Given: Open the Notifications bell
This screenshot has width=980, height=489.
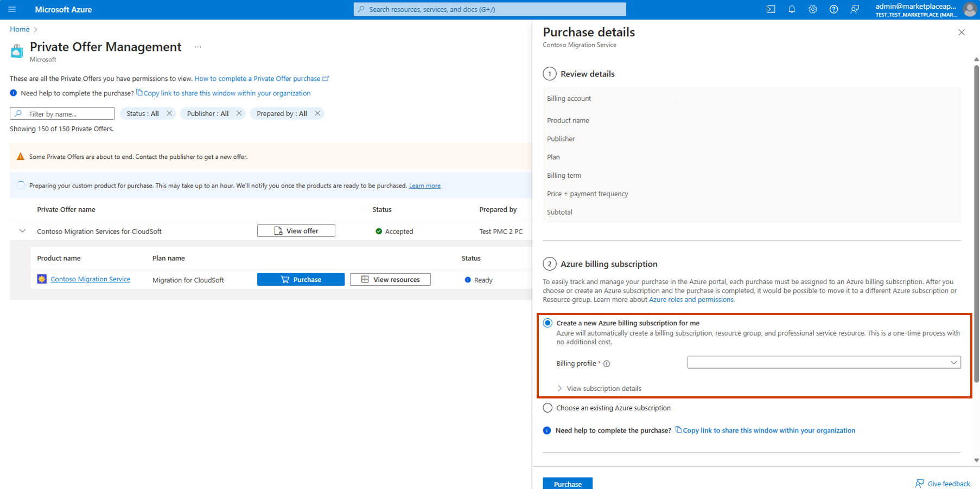Looking at the screenshot, I should 792,9.
